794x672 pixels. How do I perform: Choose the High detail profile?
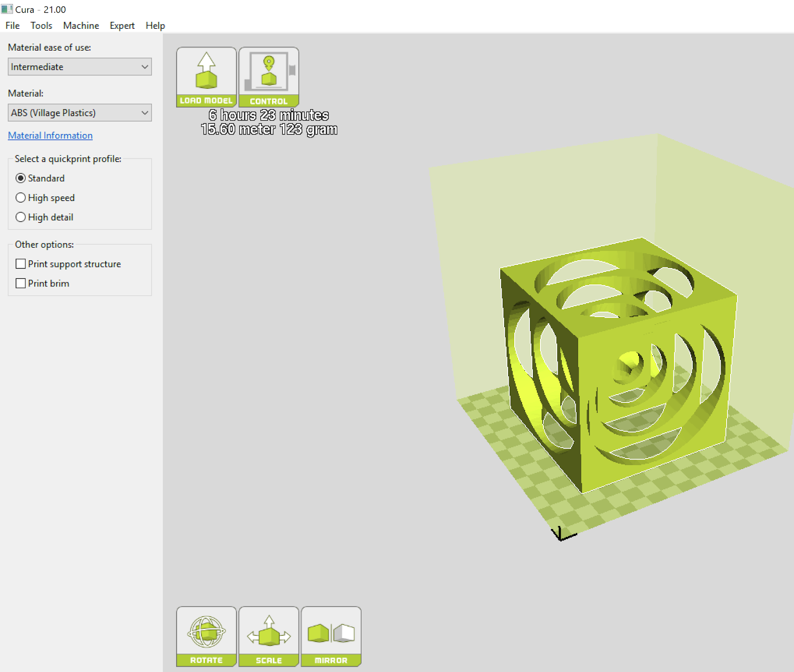click(45, 217)
